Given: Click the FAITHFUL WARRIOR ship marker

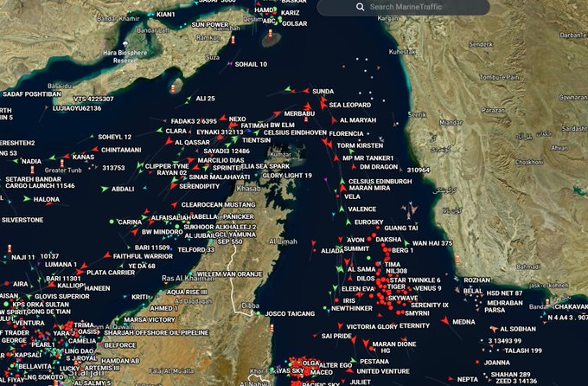Looking at the screenshot, I should [106, 256].
